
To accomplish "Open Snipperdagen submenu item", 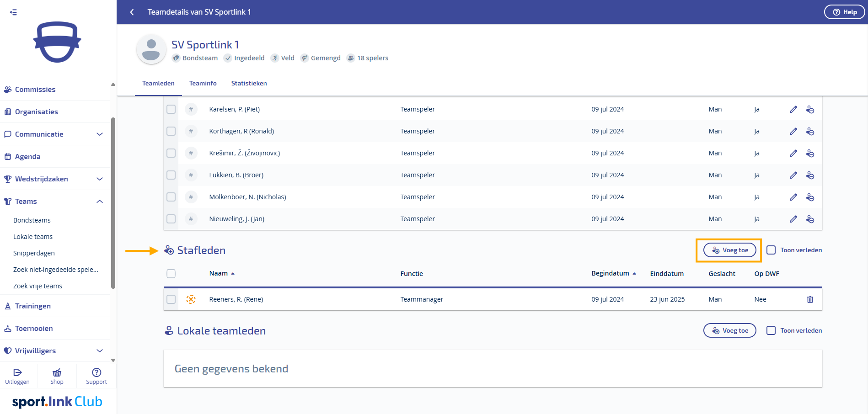I will tap(34, 253).
